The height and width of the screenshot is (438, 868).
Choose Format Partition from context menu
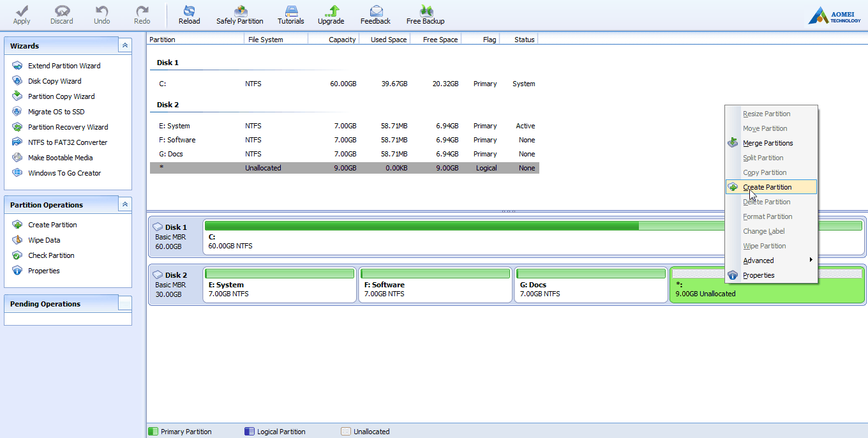pyautogui.click(x=771, y=216)
